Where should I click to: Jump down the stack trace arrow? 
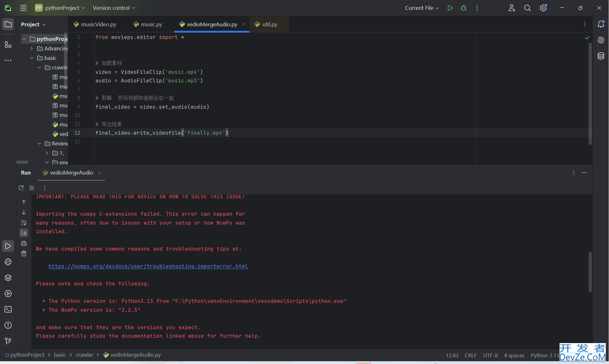[x=24, y=213]
